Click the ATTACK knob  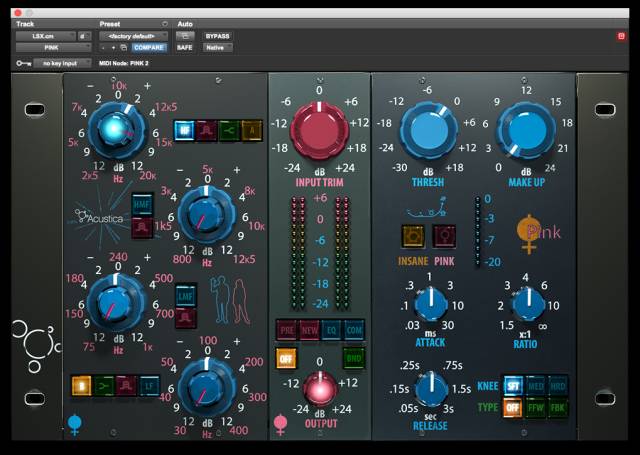point(431,304)
